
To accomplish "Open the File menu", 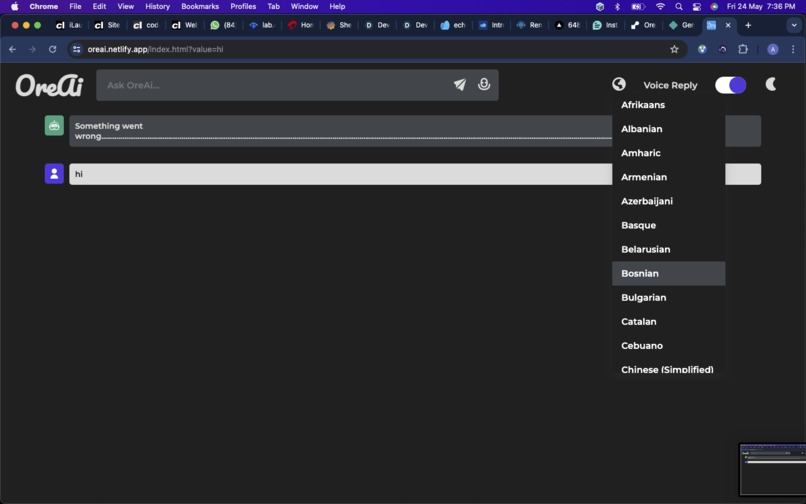I will (75, 7).
